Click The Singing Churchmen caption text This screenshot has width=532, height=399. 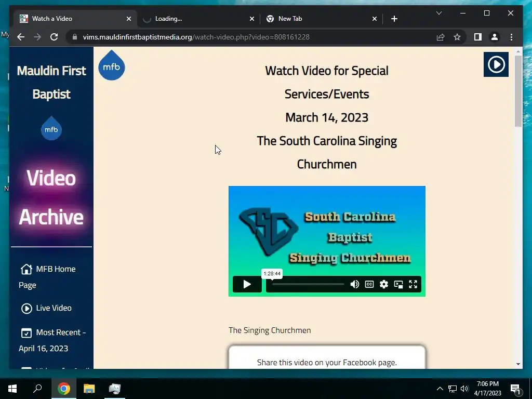click(x=270, y=330)
